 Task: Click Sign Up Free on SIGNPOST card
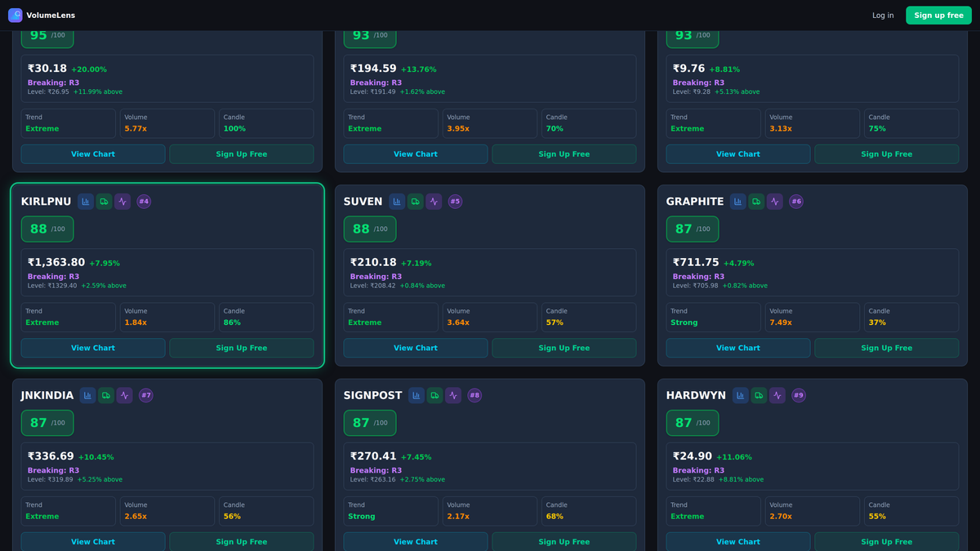(x=564, y=542)
